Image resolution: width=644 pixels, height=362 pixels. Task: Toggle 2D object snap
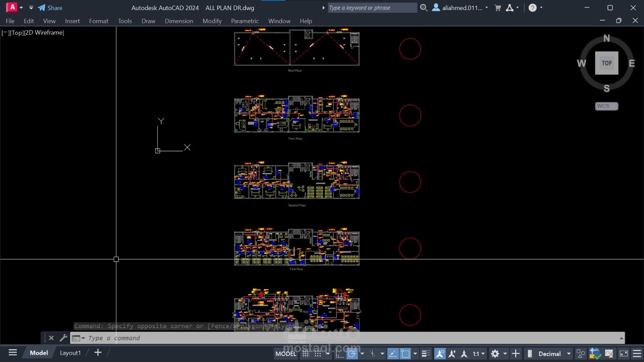[x=405, y=354]
